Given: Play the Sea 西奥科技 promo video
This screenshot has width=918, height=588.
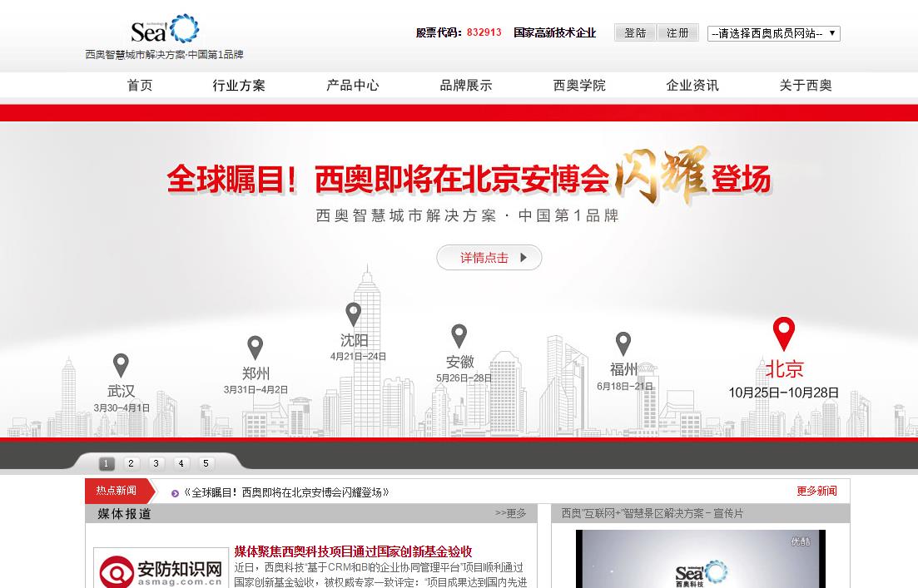Looking at the screenshot, I should [x=701, y=559].
